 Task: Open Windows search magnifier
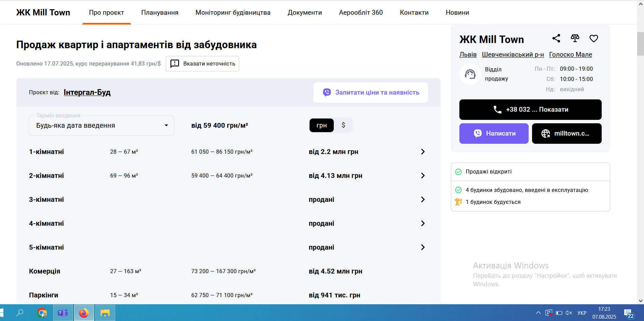20,312
